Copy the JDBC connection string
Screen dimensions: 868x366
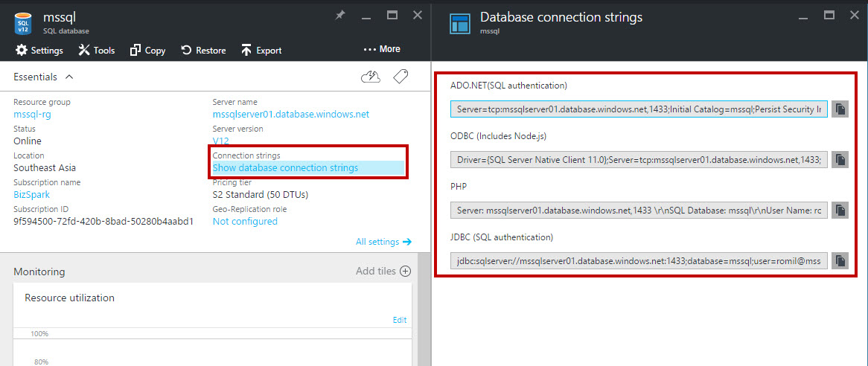coord(840,261)
